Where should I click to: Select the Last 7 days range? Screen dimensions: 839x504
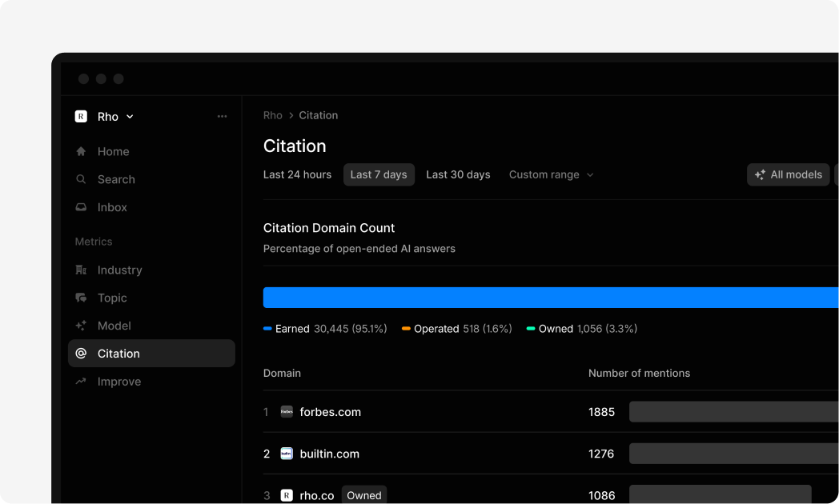(379, 174)
